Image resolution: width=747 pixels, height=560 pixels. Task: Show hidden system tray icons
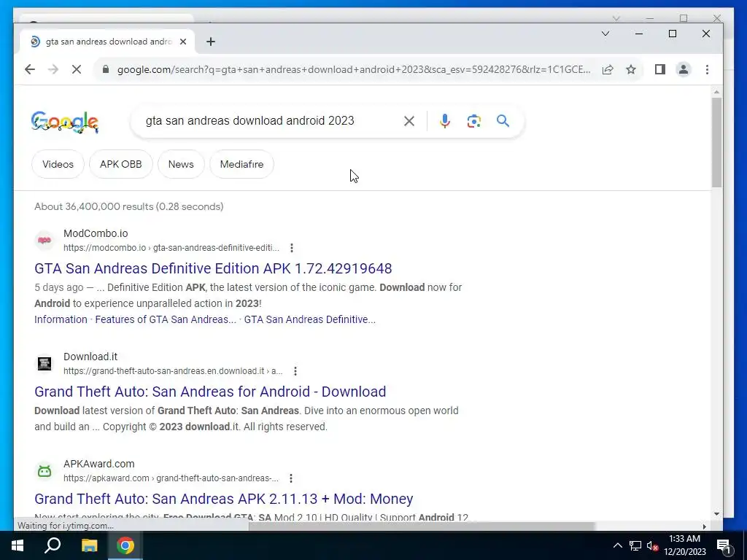click(x=617, y=545)
